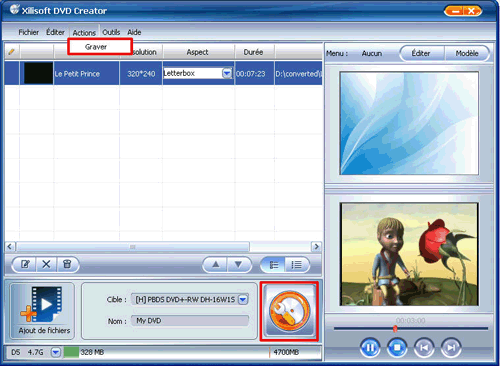This screenshot has height=366, width=500.
Task: Jump to previous chapter in preview
Action: point(424,347)
